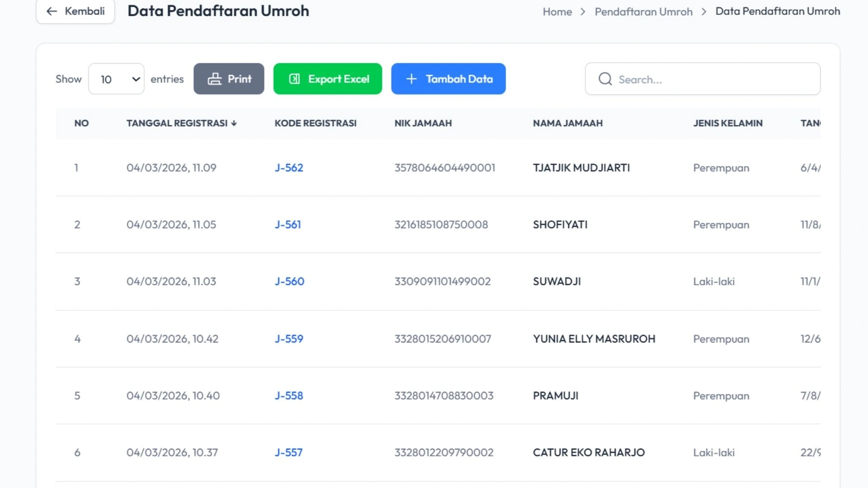Open registration code J-562
The height and width of the screenshot is (488, 868).
click(289, 168)
